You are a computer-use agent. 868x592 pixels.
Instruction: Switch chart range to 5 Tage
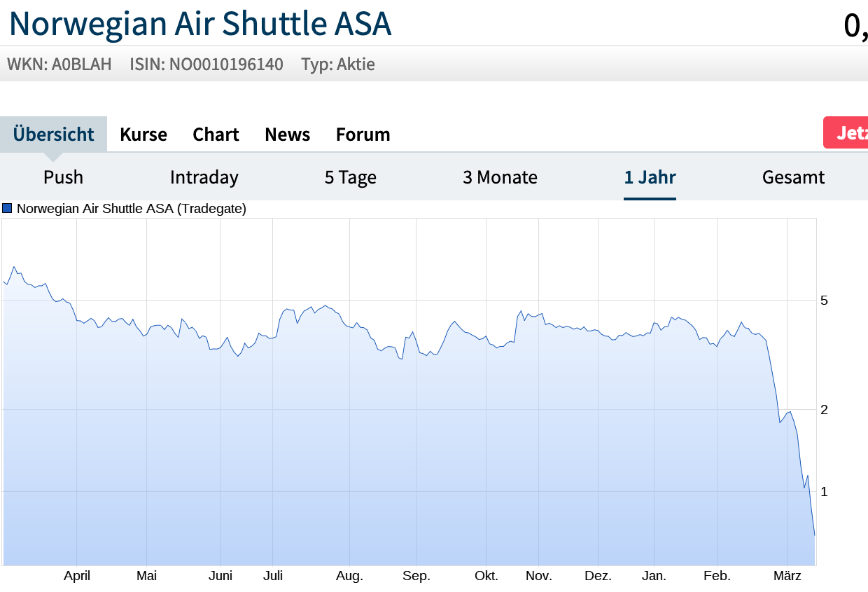350,177
